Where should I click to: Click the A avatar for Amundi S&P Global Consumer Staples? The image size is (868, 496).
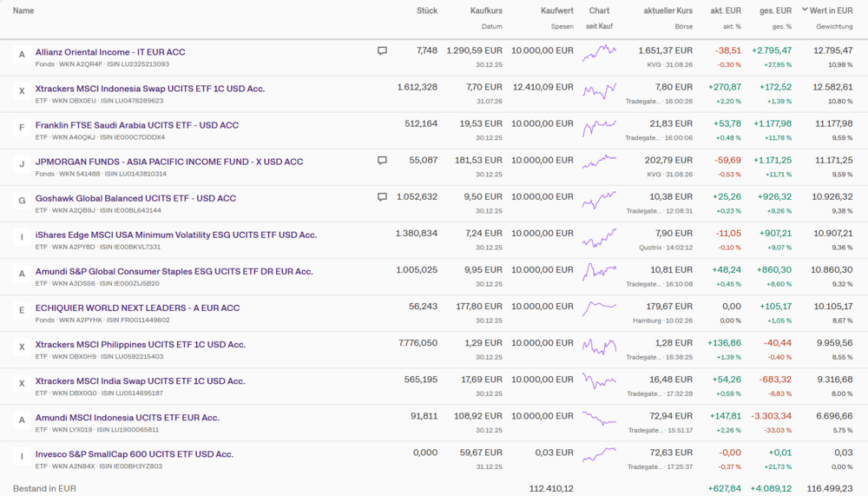22,274
